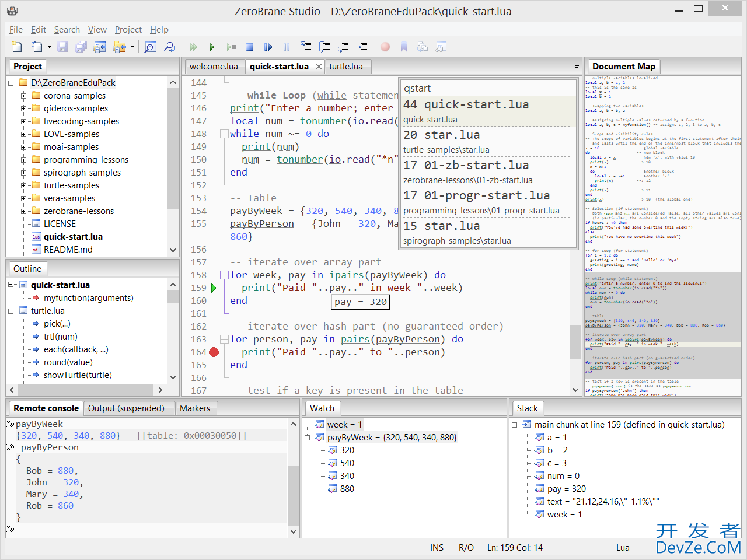Click the choose project directory folder icon
The width and height of the screenshot is (747, 560).
click(119, 47)
